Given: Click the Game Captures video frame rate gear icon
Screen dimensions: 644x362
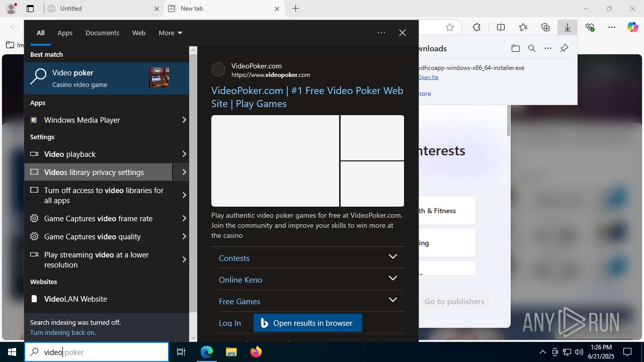Looking at the screenshot, I should coord(34,218).
